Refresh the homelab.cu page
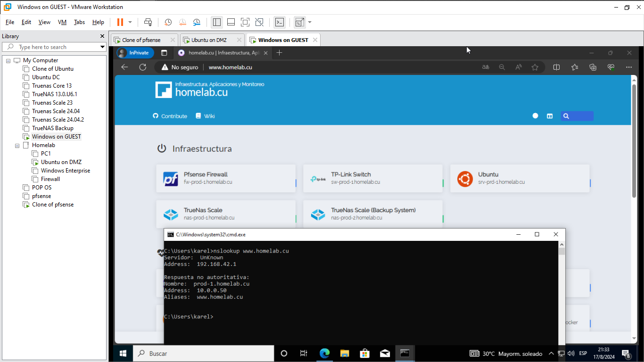 coord(143,67)
